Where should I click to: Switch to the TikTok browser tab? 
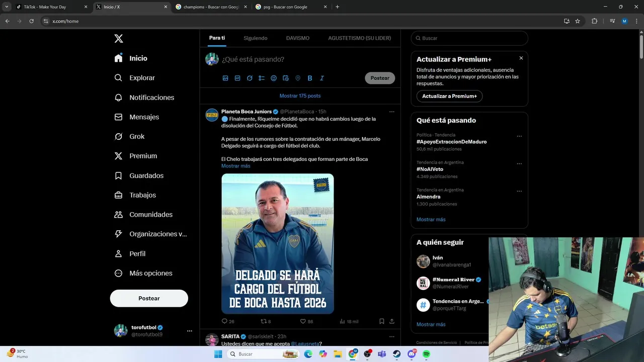52,7
